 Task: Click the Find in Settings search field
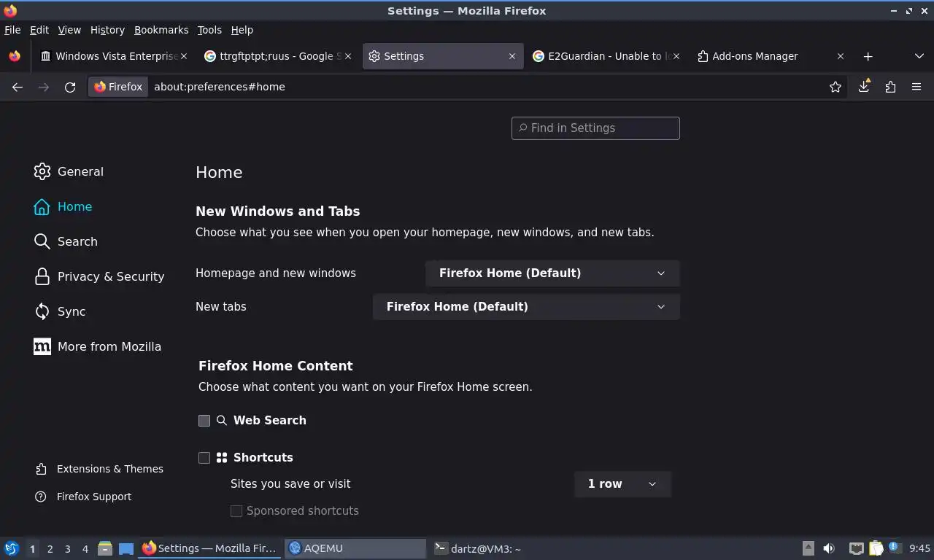(x=595, y=128)
